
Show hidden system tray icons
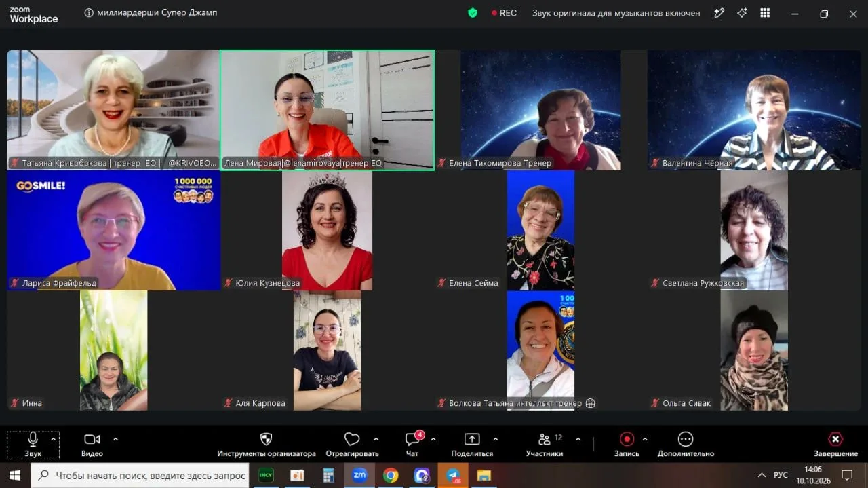[762, 475]
